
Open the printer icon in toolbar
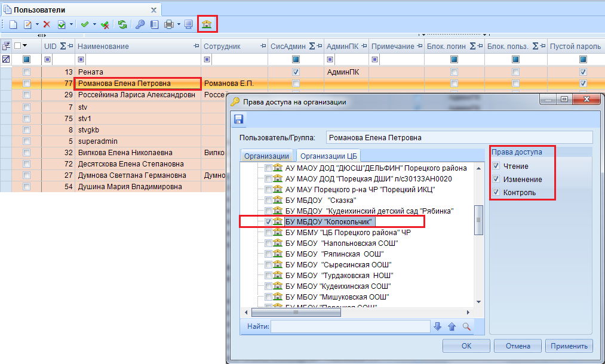pos(168,24)
